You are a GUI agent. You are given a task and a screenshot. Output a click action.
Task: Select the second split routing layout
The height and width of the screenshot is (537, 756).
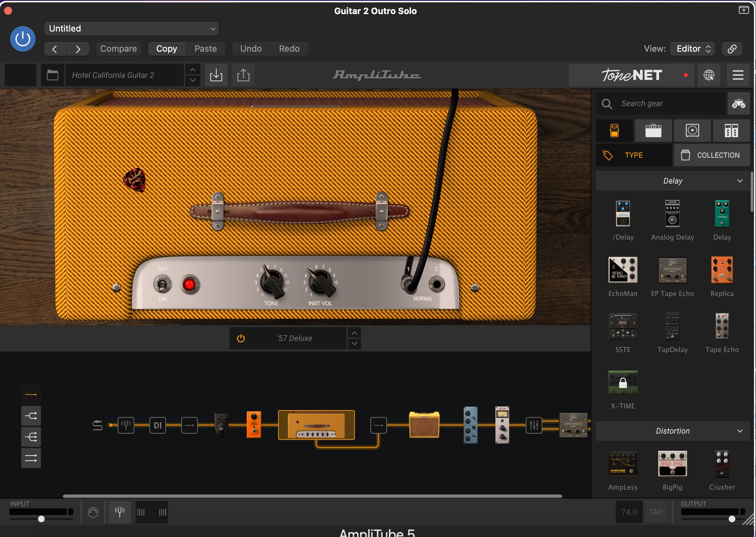tap(31, 416)
